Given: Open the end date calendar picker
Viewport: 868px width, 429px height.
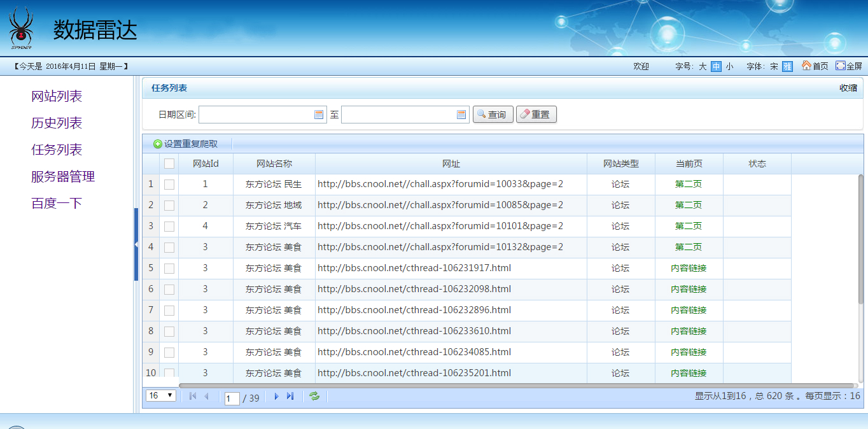Looking at the screenshot, I should click(x=461, y=115).
